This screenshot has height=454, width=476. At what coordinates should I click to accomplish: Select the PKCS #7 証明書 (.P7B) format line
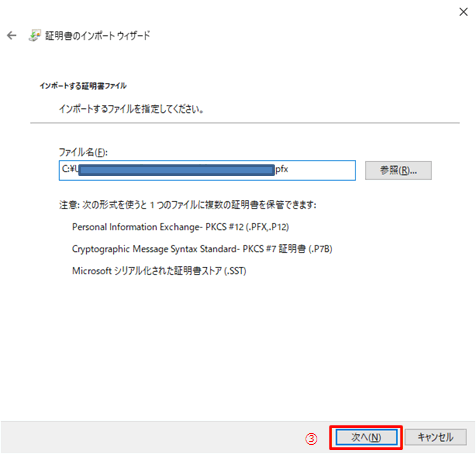pos(202,249)
